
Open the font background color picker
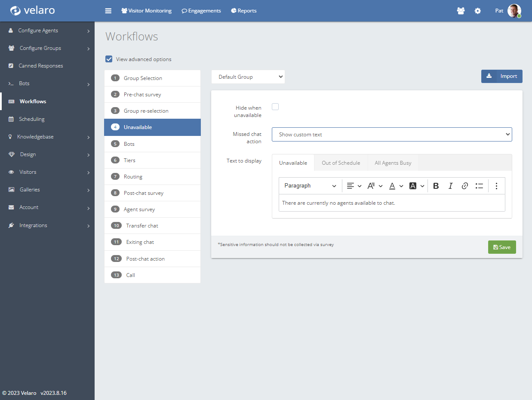point(416,186)
